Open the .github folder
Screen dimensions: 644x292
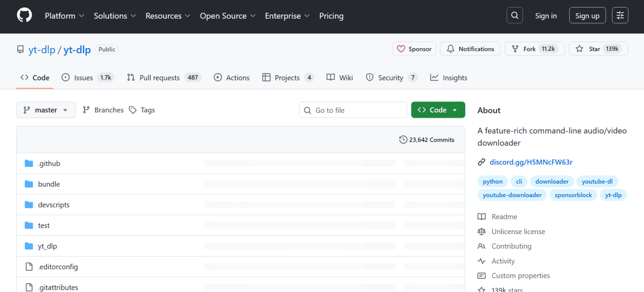(49, 164)
